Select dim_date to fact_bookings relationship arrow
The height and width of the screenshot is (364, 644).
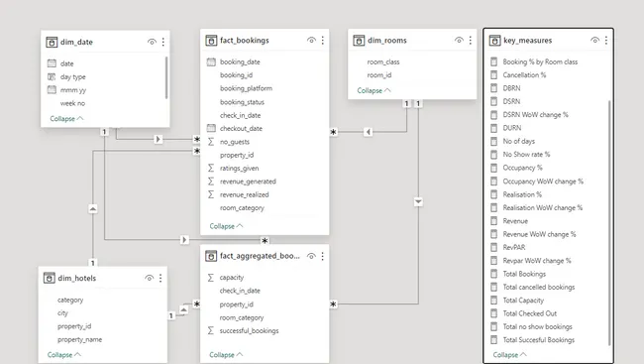[159, 139]
